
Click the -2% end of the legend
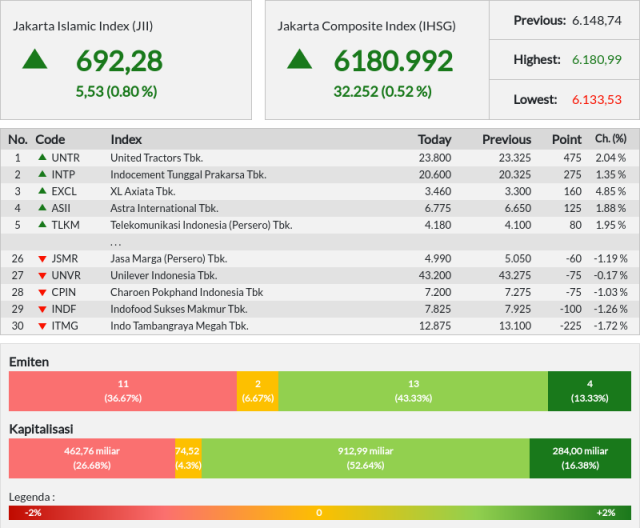point(33,512)
